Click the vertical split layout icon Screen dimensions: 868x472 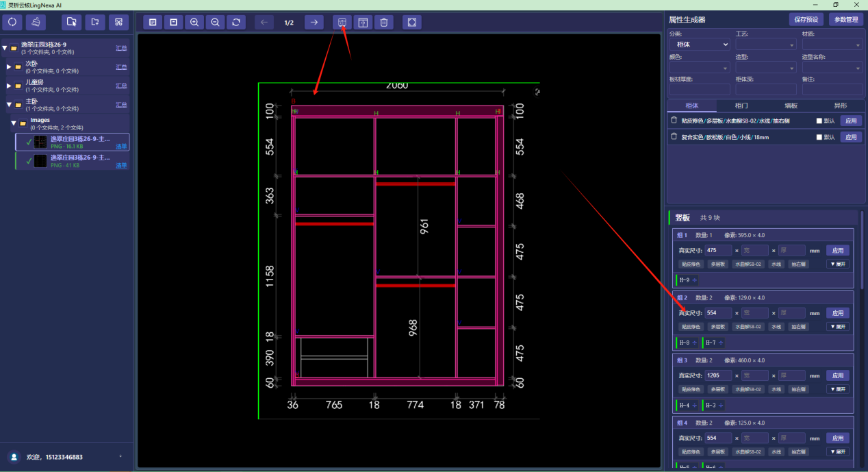(363, 23)
